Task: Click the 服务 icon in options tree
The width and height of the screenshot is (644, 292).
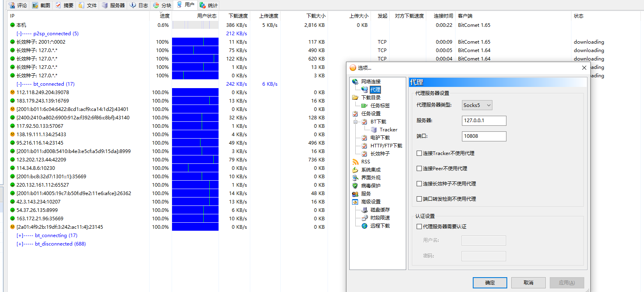Action: click(x=355, y=194)
